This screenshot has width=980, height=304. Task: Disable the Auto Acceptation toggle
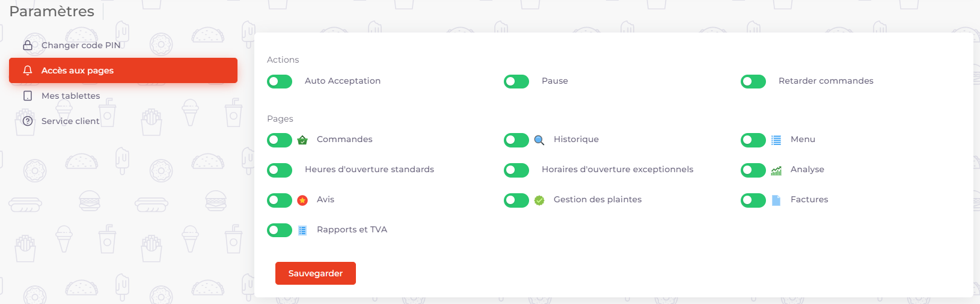280,81
